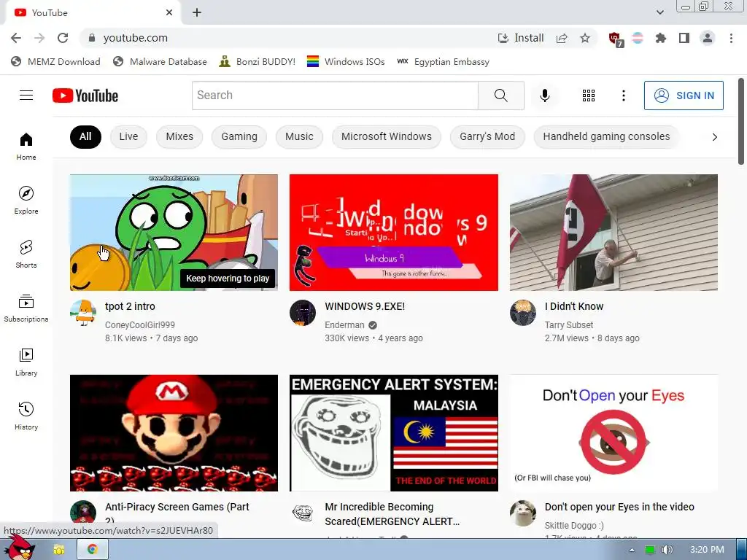Start voice search with microphone
Viewport: 747px width, 560px height.
point(544,96)
